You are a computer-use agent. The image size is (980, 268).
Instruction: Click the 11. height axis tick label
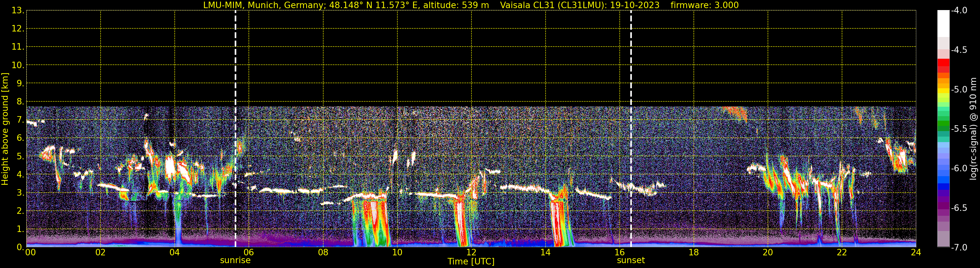tap(18, 47)
